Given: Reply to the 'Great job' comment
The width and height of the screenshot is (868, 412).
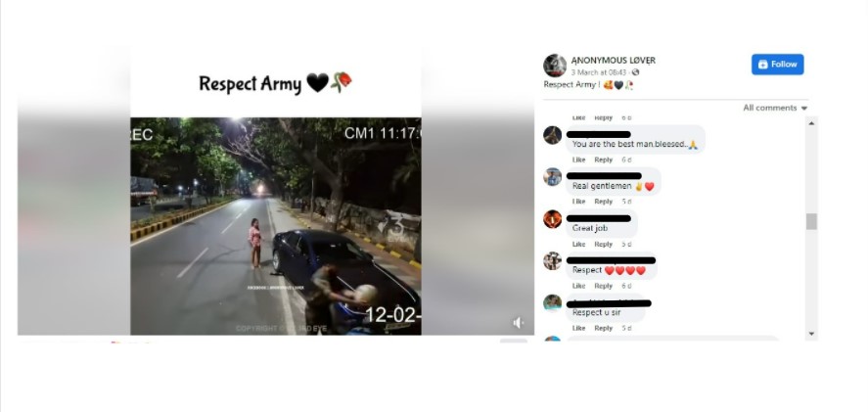Looking at the screenshot, I should click(604, 245).
